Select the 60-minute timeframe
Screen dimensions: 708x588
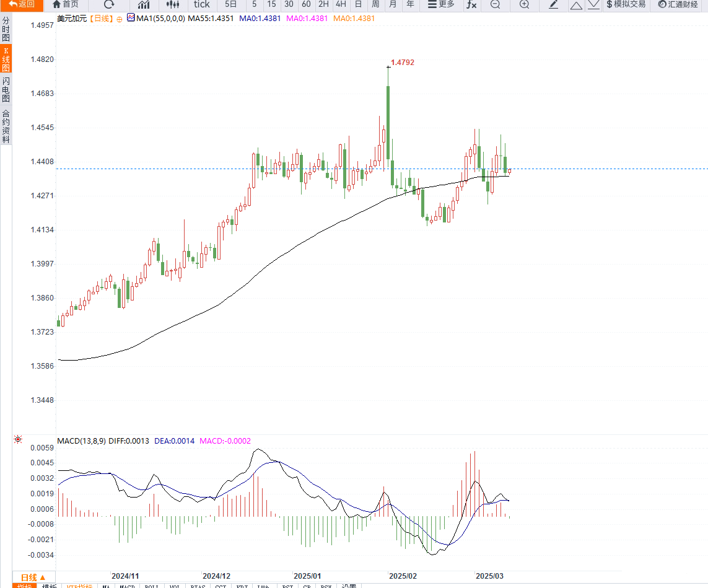[x=306, y=4]
